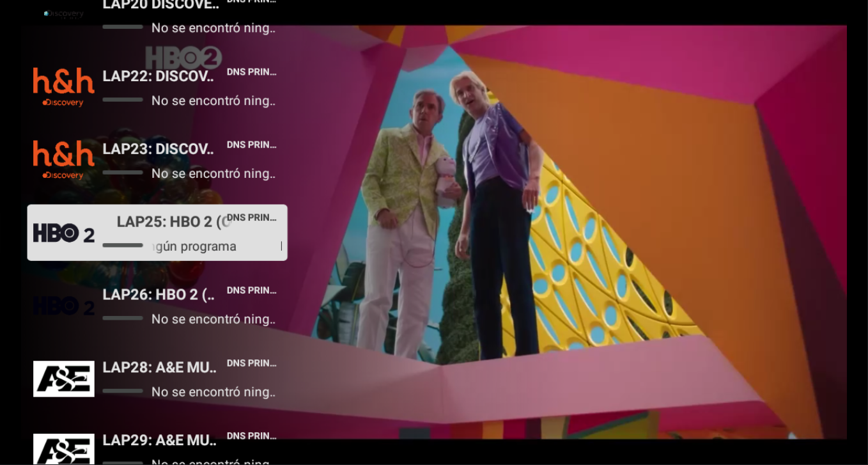Click 'No se encontró ning..' under LAP26
The image size is (868, 465).
click(213, 320)
